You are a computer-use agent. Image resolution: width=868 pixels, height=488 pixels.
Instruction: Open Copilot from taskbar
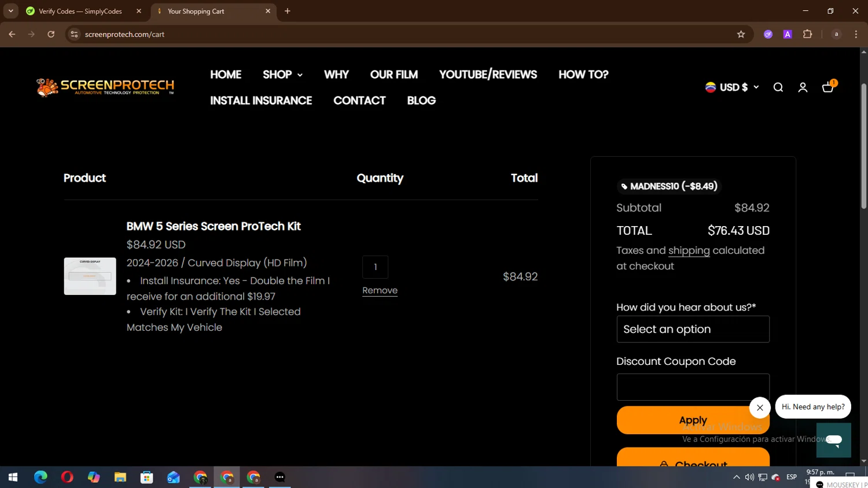pos(94,477)
